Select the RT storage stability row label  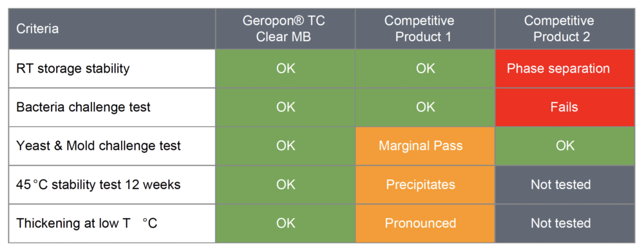[x=111, y=68]
